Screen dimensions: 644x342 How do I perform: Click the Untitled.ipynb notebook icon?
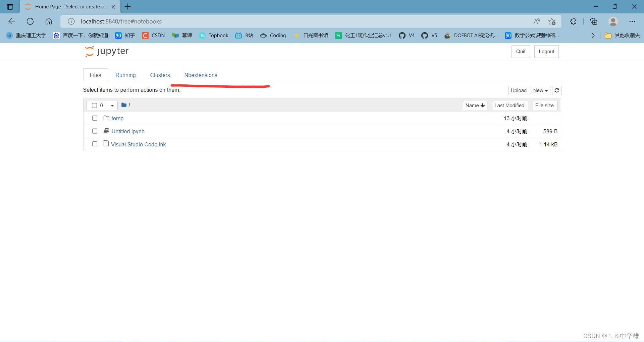click(x=106, y=131)
